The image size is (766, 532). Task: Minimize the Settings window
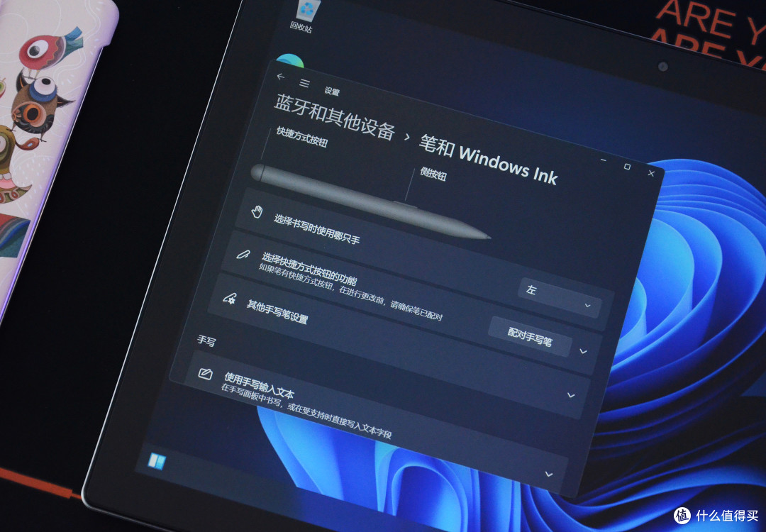[x=604, y=160]
